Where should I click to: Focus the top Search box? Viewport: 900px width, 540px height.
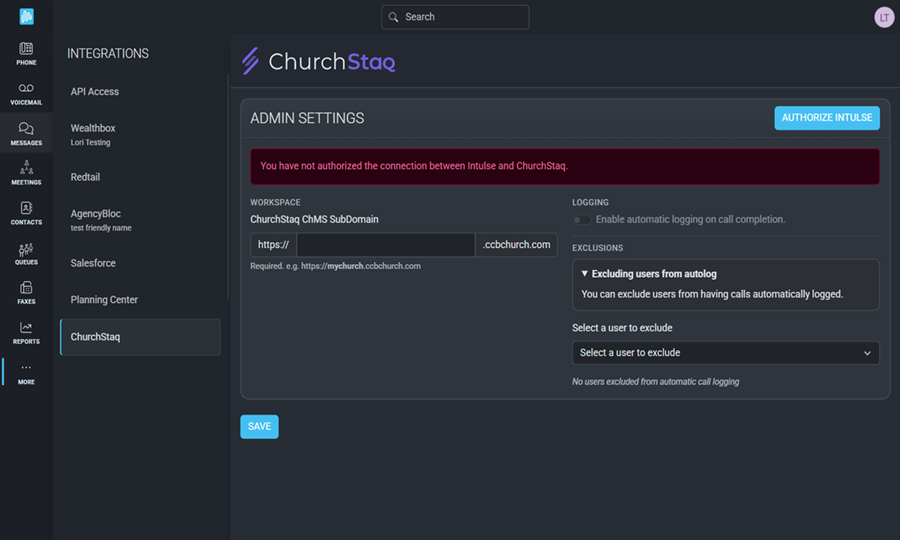point(455,17)
